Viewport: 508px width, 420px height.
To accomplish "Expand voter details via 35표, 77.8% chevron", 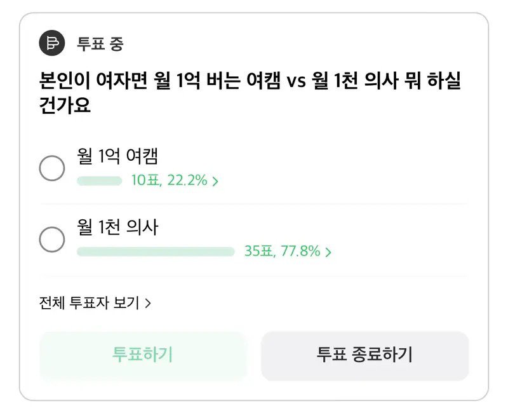I will (328, 252).
